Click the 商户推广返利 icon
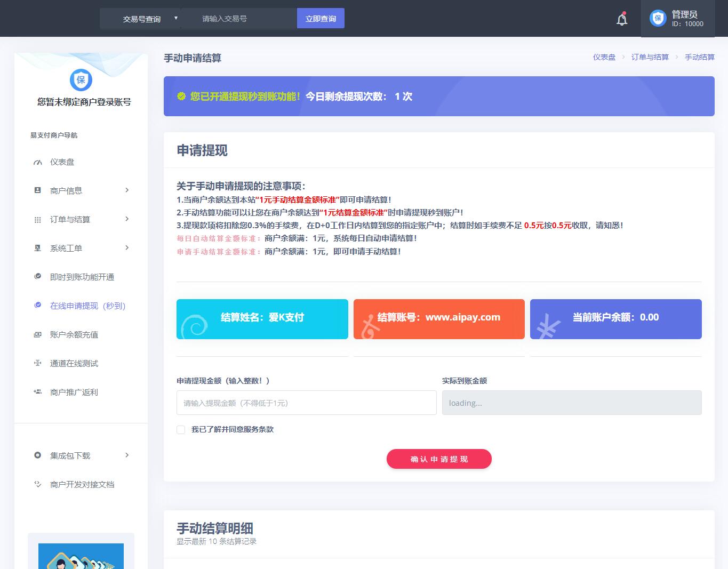This screenshot has height=569, width=728. coord(37,392)
